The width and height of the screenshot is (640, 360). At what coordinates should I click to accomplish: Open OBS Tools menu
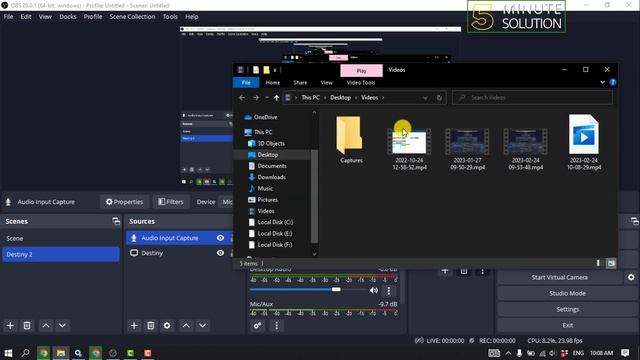click(170, 17)
